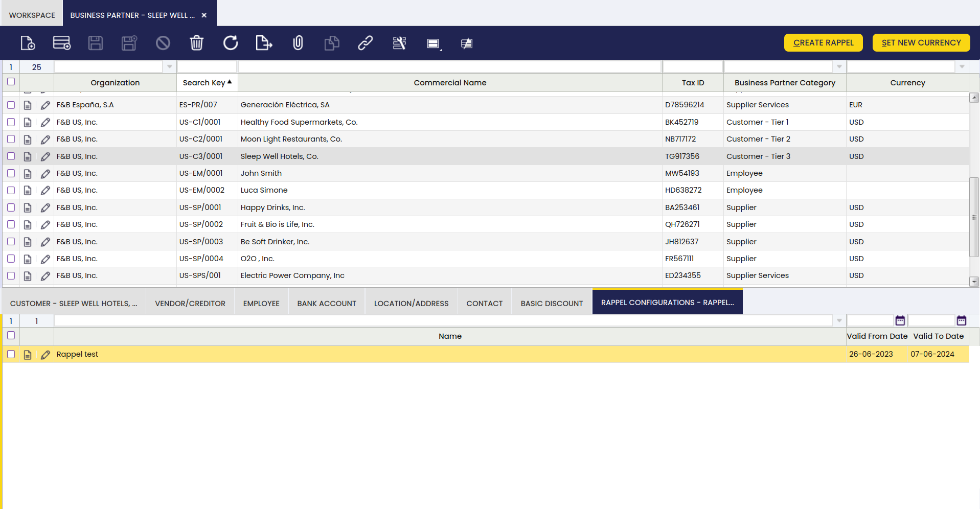Screen dimensions: 980x509
Task: Open form view for Generación Eléctrica row
Action: coord(28,105)
